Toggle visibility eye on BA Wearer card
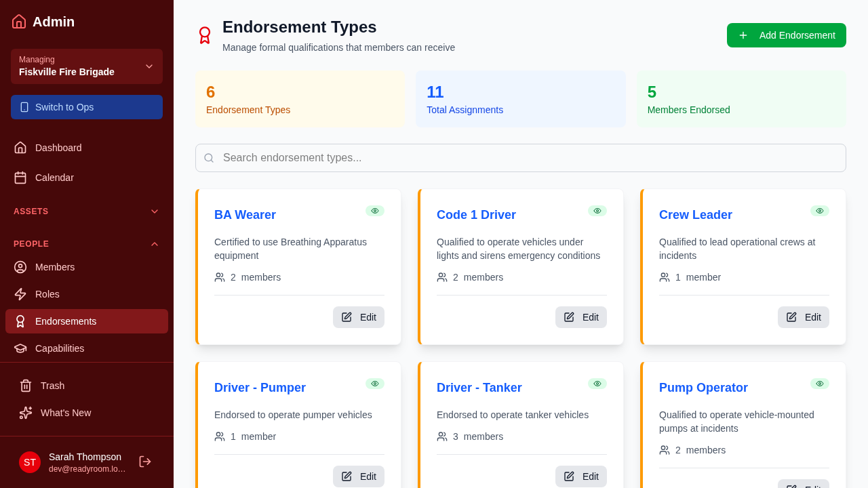This screenshot has width=868, height=488. coord(375,211)
